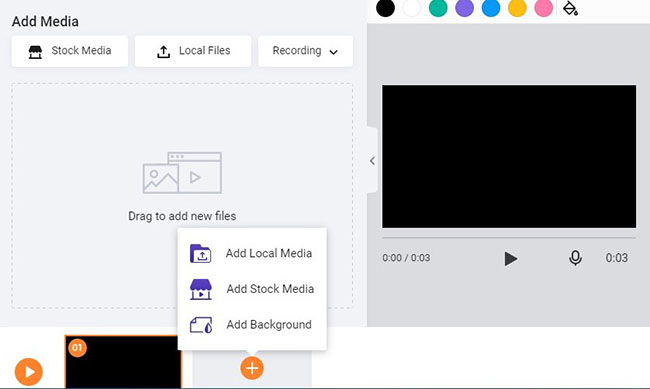This screenshot has width=650, height=389.
Task: Choose Add Stock Media from popup
Action: click(252, 289)
